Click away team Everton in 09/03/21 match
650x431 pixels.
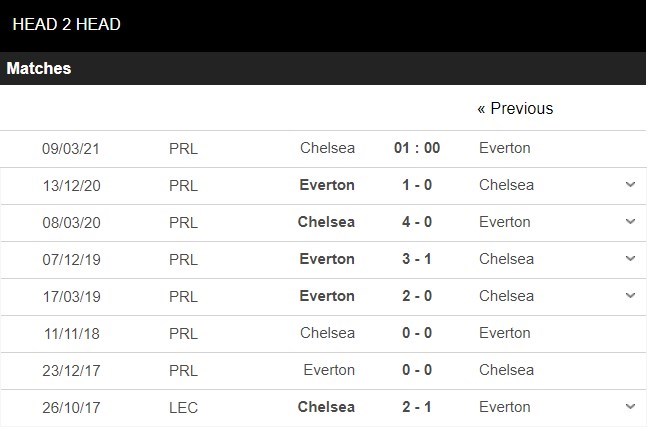[505, 148]
